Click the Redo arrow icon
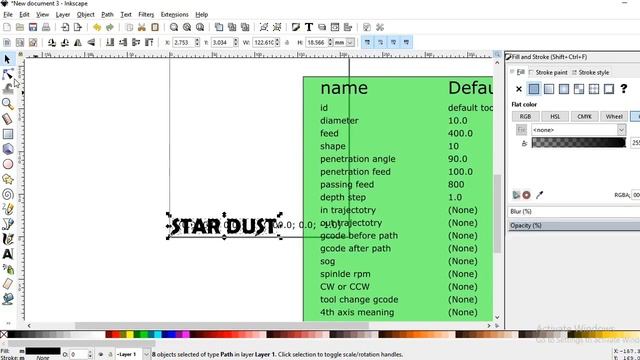Image resolution: width=640 pixels, height=360 pixels. [110, 27]
